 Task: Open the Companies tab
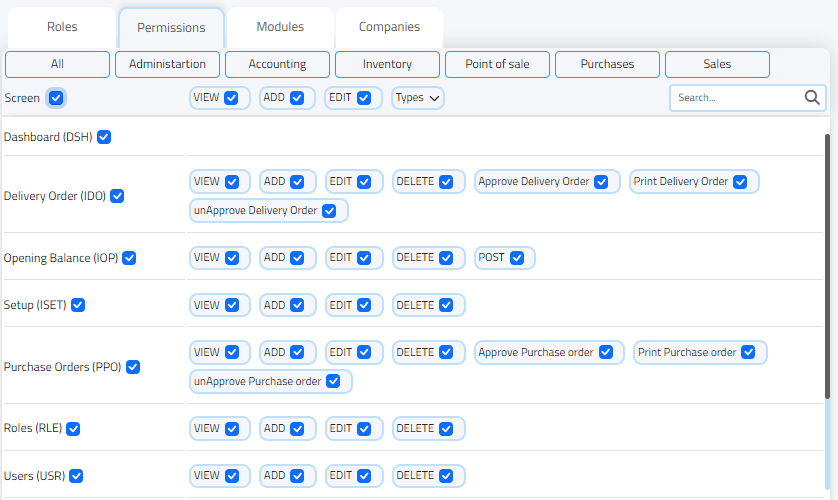click(389, 27)
